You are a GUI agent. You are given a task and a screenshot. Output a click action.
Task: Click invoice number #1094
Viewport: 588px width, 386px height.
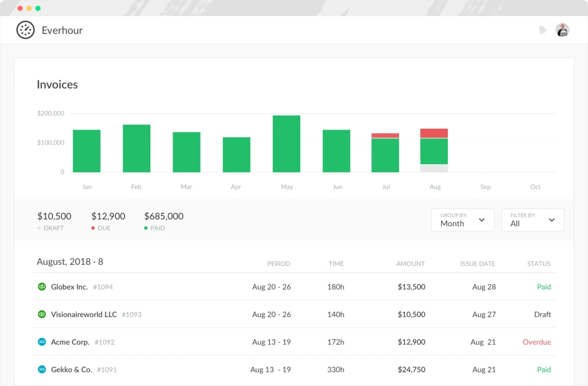103,287
